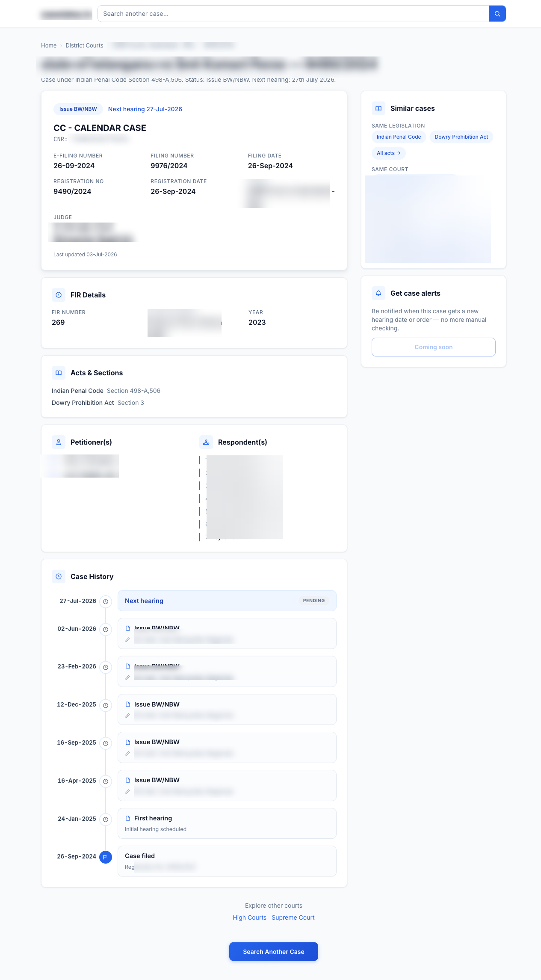Select the 24-Jan-2025 timeline clock marker
Image resolution: width=541 pixels, height=980 pixels.
pyautogui.click(x=106, y=820)
